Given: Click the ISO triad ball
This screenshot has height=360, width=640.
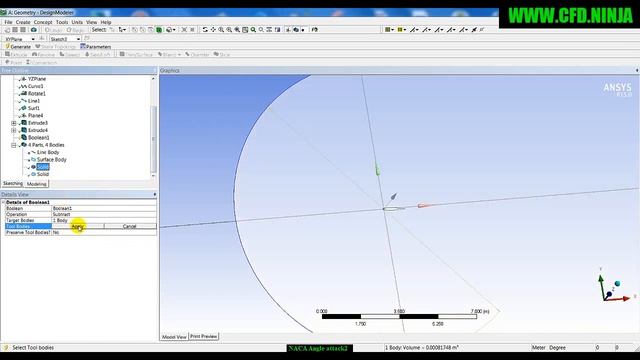Looking at the screenshot, I should pyautogui.click(x=617, y=283).
